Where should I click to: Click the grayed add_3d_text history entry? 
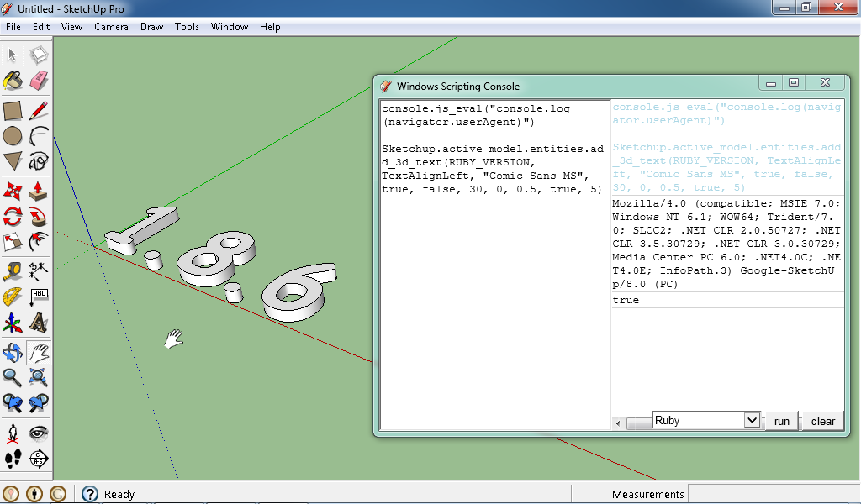point(726,167)
